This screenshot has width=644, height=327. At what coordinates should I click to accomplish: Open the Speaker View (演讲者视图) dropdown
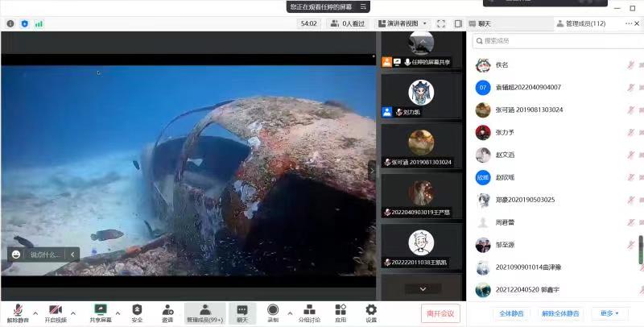click(x=402, y=24)
